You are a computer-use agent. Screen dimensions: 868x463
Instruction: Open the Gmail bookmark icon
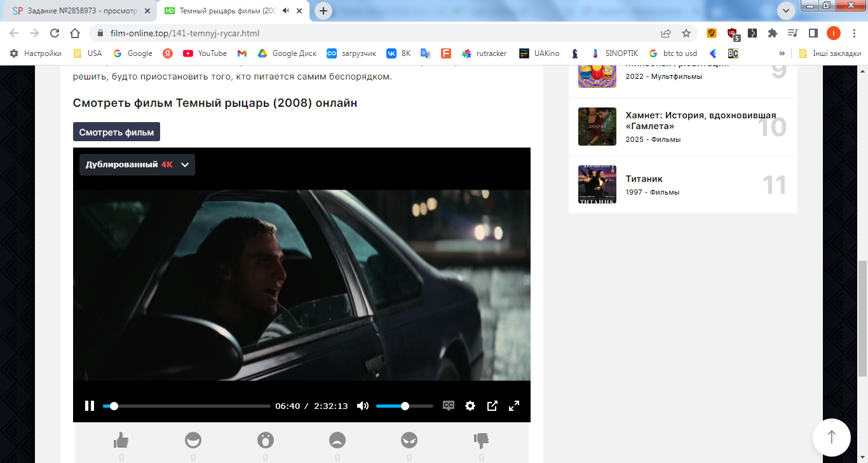coord(242,53)
